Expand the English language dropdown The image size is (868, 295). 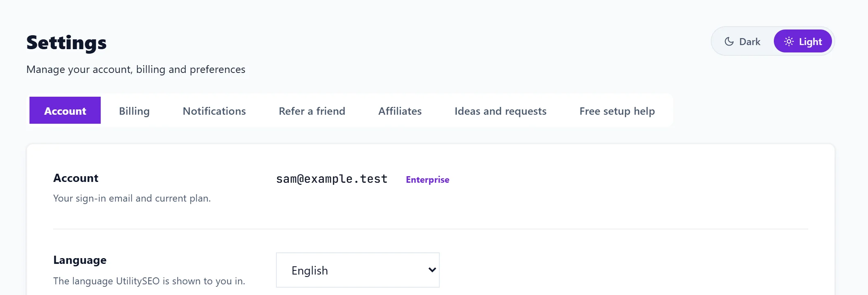coord(358,270)
